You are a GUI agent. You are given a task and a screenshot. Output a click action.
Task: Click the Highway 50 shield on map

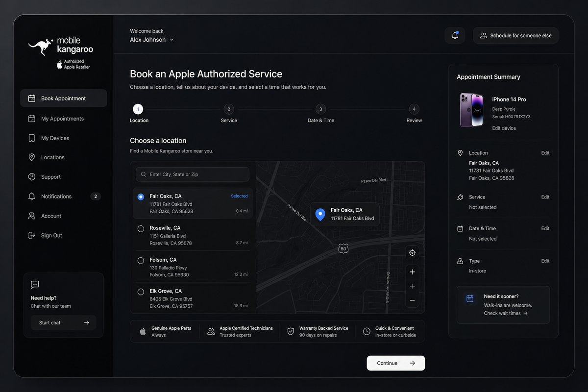(x=343, y=248)
